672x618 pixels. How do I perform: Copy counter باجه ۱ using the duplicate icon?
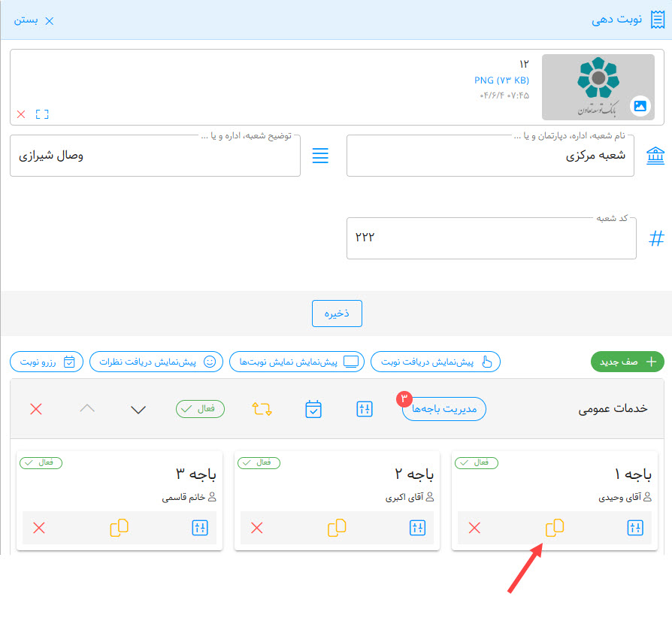(x=555, y=528)
